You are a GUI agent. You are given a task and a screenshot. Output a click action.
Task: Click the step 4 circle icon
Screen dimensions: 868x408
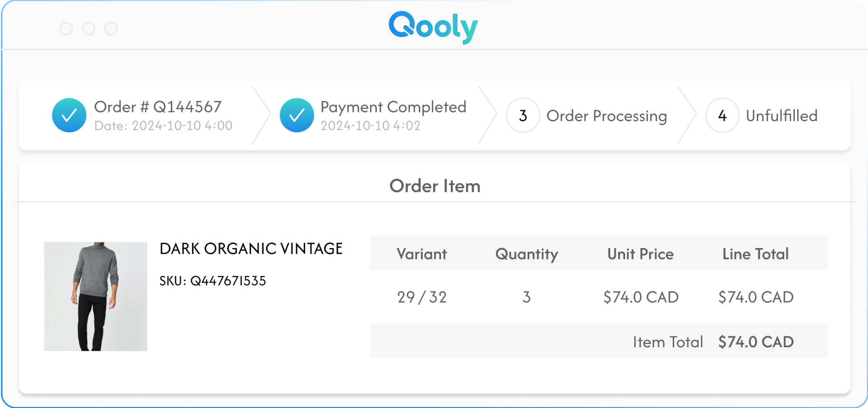pyautogui.click(x=722, y=115)
